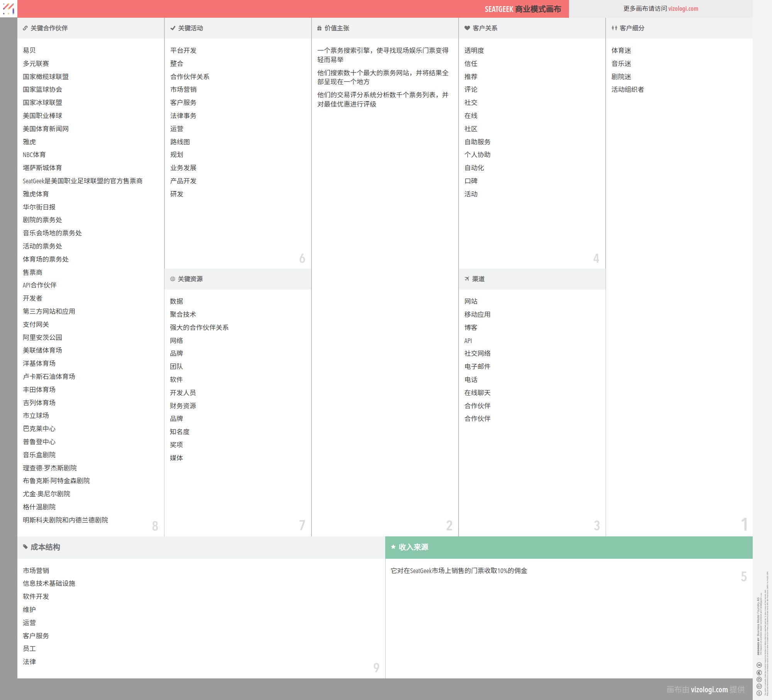Viewport: 772px width, 700px height.
Task: Click the link icon beside 关键合作伙伴
Action: coord(25,28)
